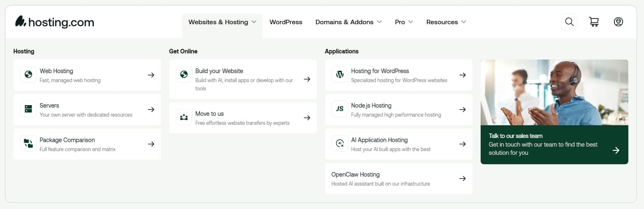Open the AI Application Hosting link
The image size is (644, 209).
[379, 140]
